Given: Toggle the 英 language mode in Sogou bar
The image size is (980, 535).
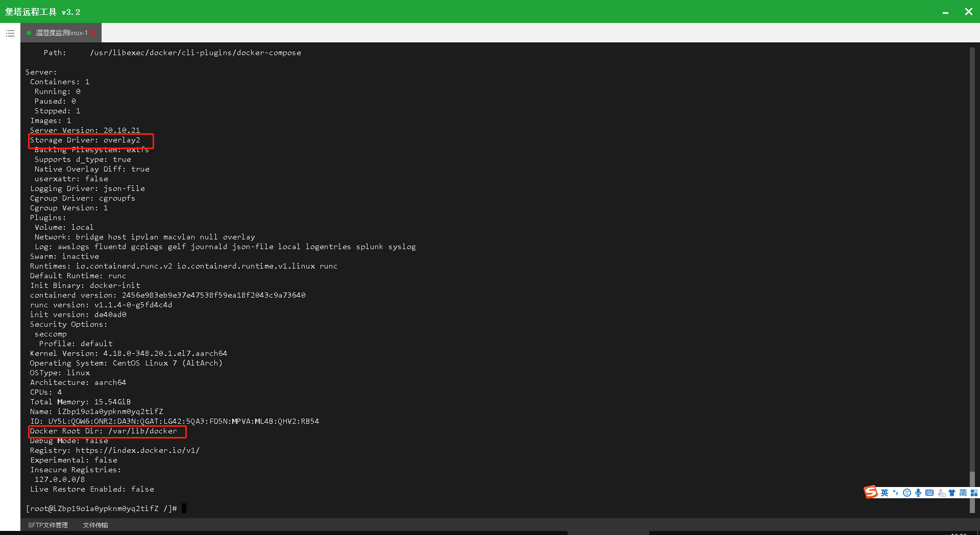Looking at the screenshot, I should coord(885,493).
